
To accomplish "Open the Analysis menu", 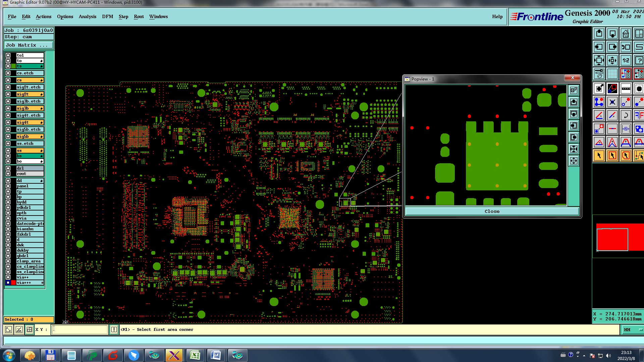I will coord(87,16).
